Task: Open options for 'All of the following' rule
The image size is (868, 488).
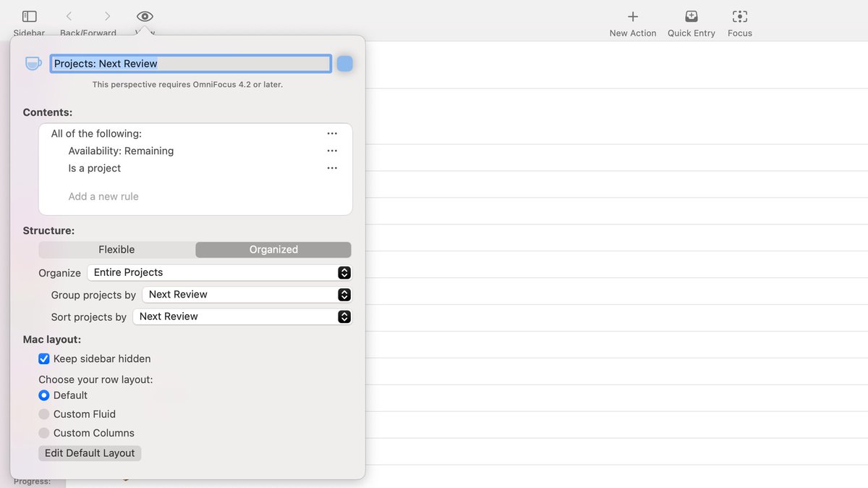Action: (x=332, y=133)
